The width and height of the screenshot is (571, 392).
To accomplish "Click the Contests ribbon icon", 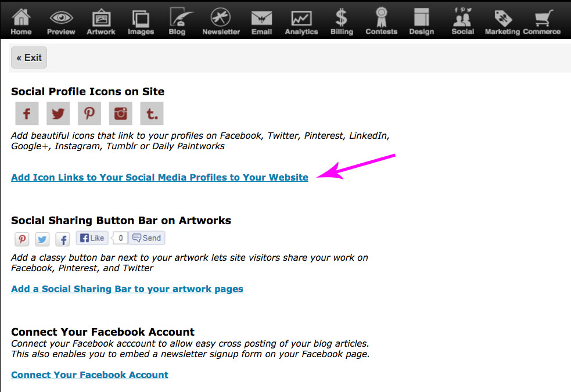I will pos(381,17).
